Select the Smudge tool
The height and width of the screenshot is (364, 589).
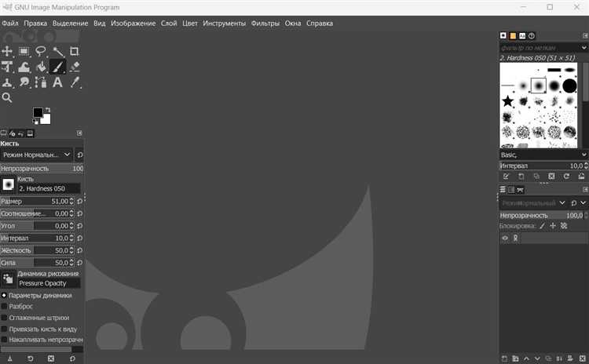[x=24, y=82]
